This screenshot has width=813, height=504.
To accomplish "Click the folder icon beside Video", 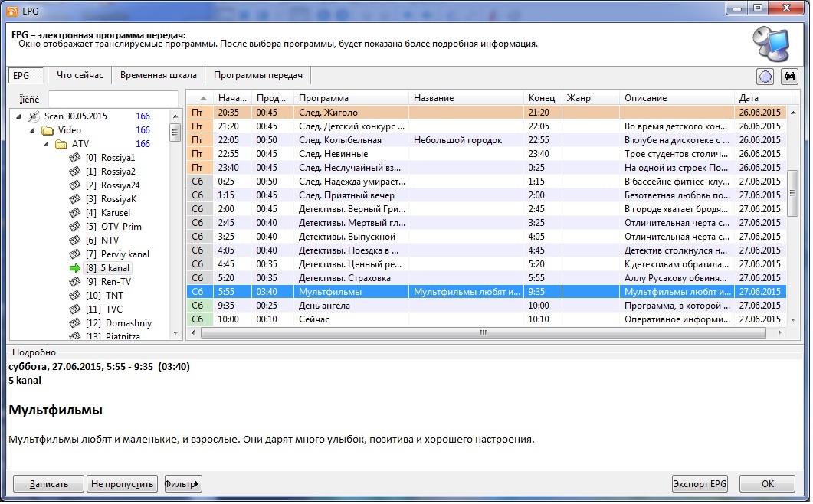I will point(47,130).
